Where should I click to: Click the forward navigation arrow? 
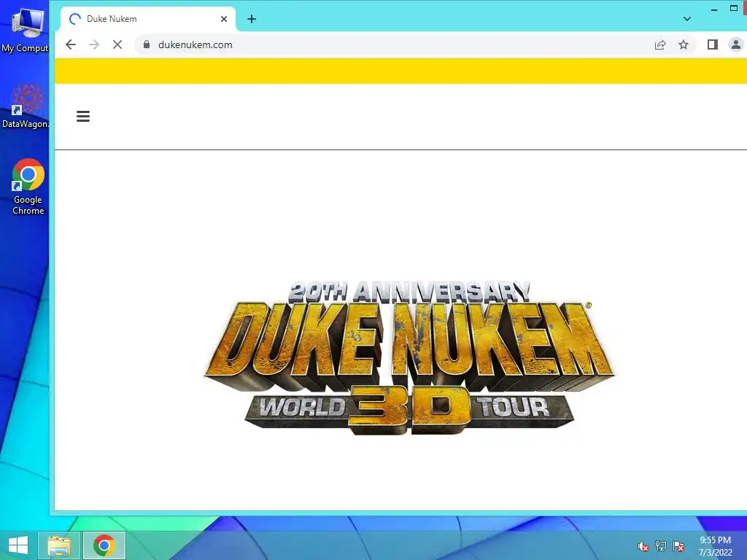pos(94,44)
